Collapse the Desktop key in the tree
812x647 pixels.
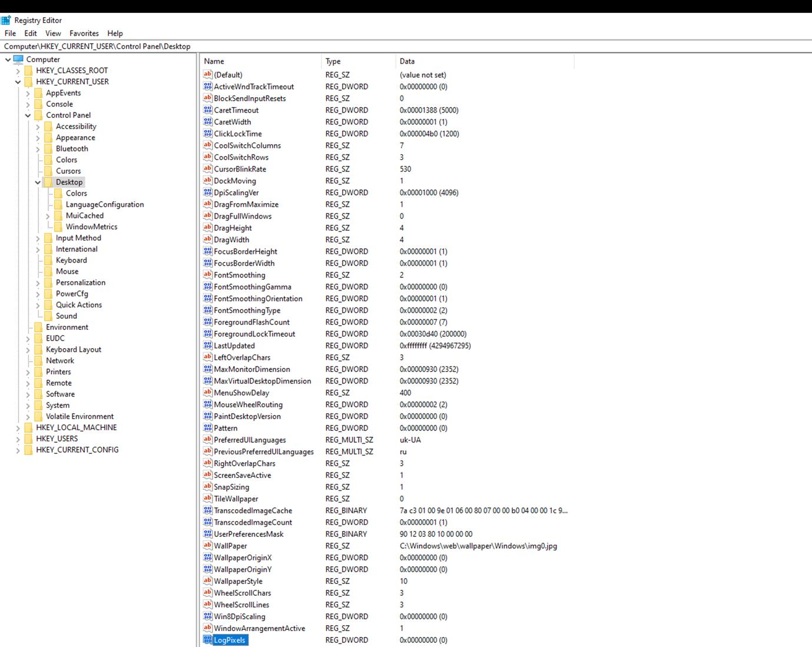point(38,183)
